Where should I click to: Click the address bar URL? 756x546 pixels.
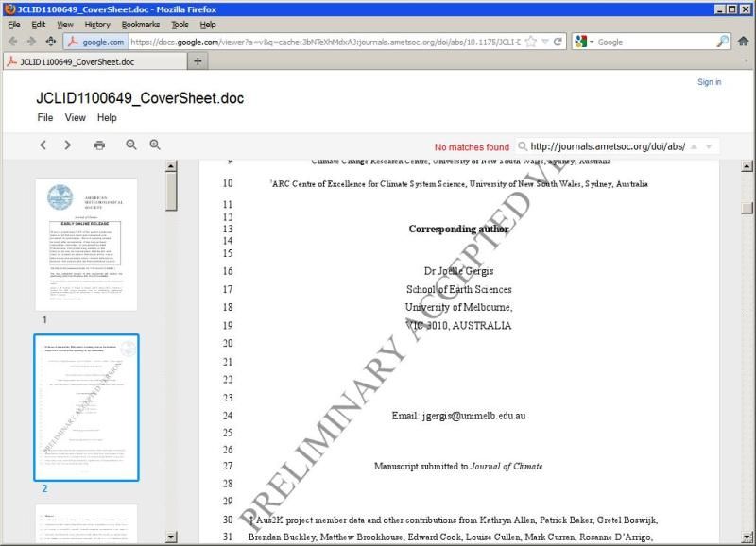[325, 42]
